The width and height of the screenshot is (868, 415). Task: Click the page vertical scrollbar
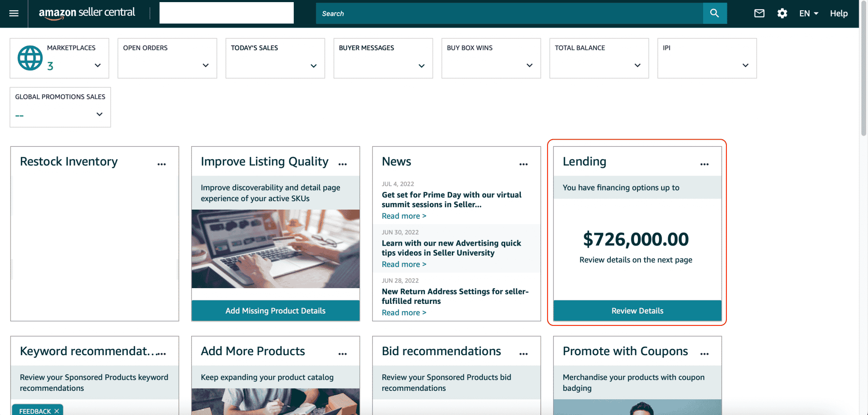coord(864,68)
